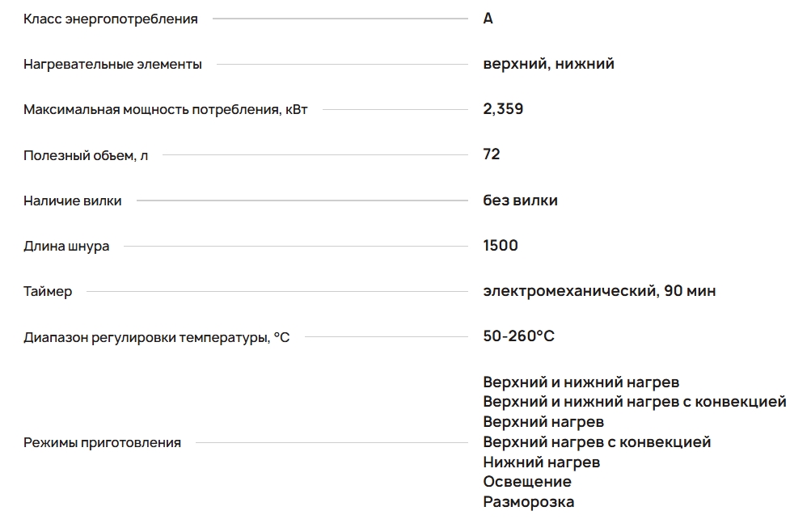The width and height of the screenshot is (790, 532).
Task: Click the temperature range "50-260°C"
Action: (x=519, y=336)
